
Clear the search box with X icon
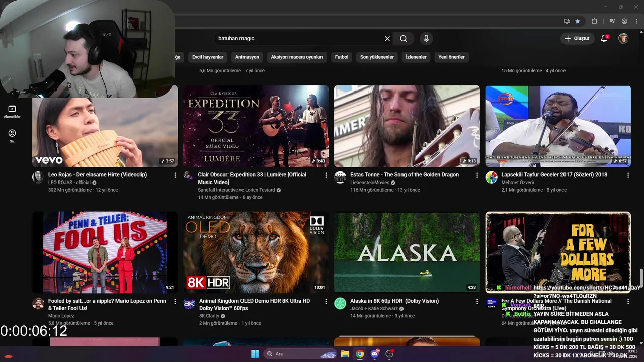coord(387,38)
